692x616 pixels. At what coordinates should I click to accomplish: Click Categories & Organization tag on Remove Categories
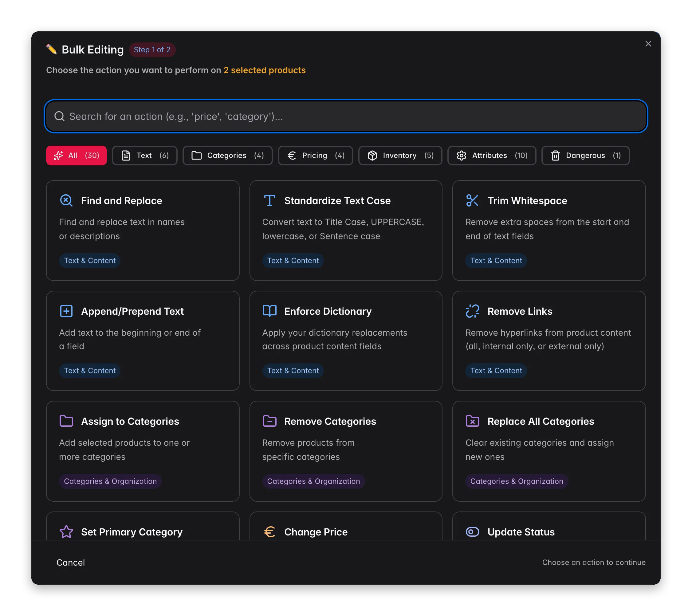[313, 481]
